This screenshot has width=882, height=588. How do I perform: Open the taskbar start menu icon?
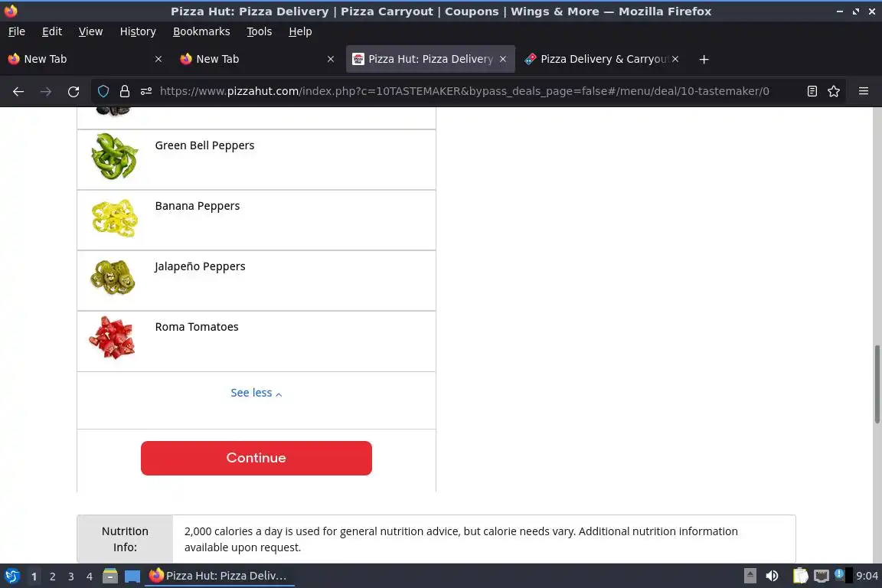point(11,576)
